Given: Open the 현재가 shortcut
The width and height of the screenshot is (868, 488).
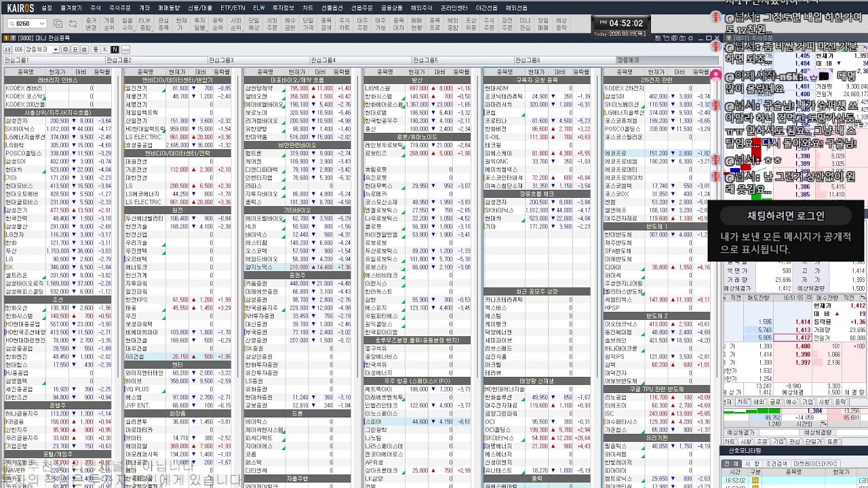Looking at the screenshot, I should [181, 24].
